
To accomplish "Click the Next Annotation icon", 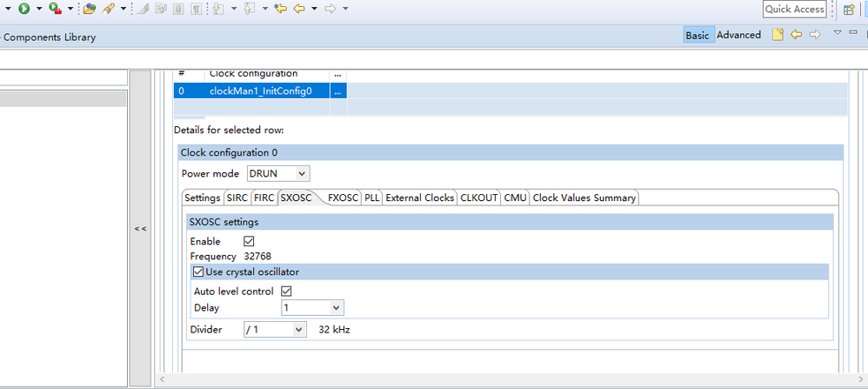I will point(218,9).
